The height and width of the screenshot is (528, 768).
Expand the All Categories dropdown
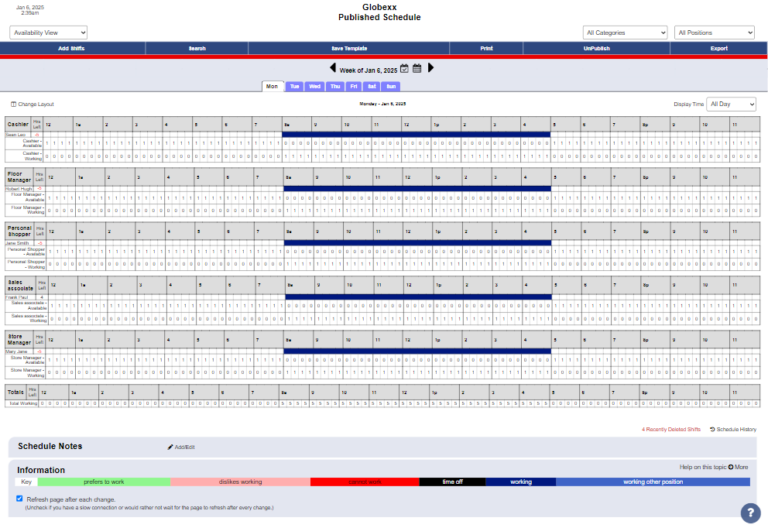[625, 33]
